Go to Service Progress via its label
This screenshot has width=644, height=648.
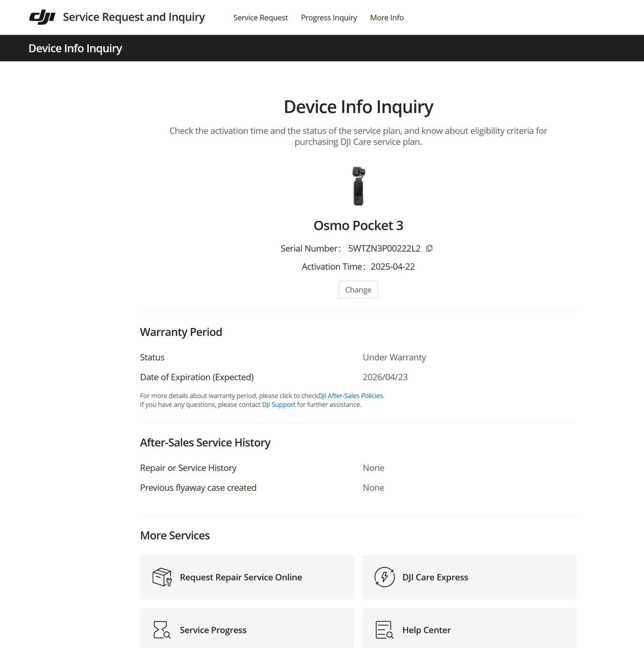pos(213,630)
